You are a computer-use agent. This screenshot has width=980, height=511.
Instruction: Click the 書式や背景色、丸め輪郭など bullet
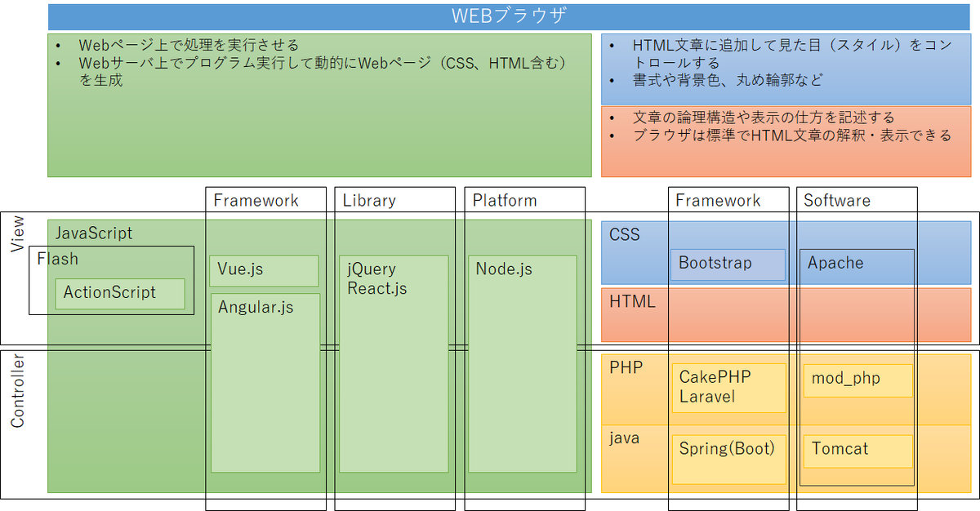click(x=728, y=80)
